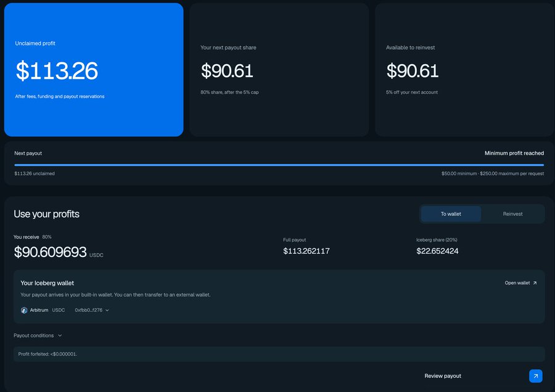The width and height of the screenshot is (555, 392).
Task: Click the $90.609693 You receive amount
Action: pyautogui.click(x=51, y=252)
